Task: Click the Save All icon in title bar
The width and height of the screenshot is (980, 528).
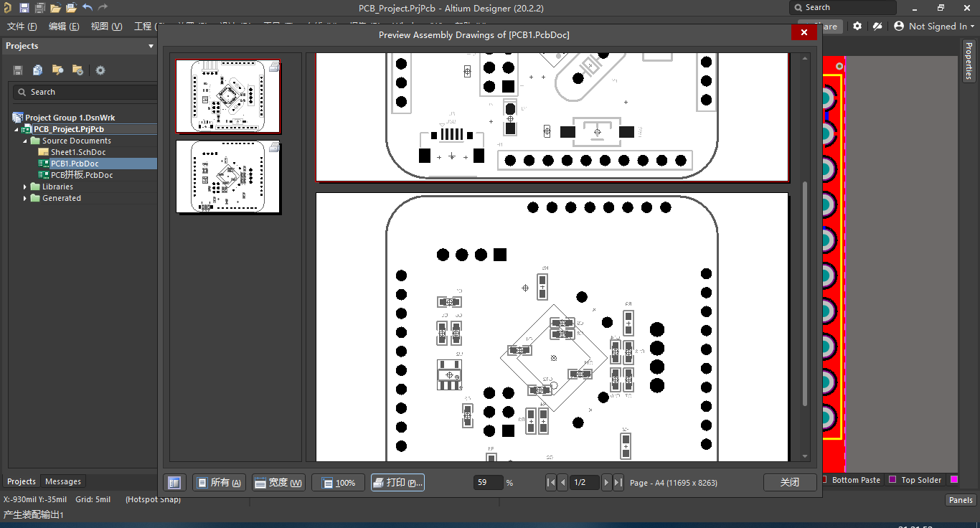Action: tap(40, 8)
